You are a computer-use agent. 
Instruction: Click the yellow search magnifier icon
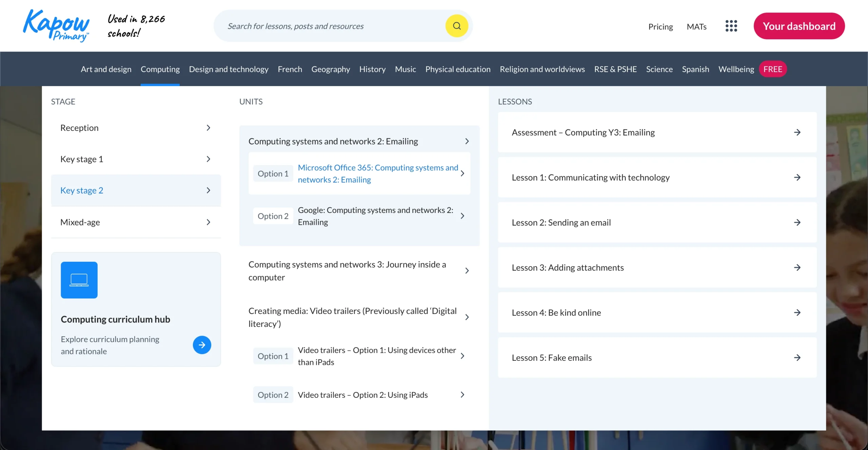(x=456, y=26)
